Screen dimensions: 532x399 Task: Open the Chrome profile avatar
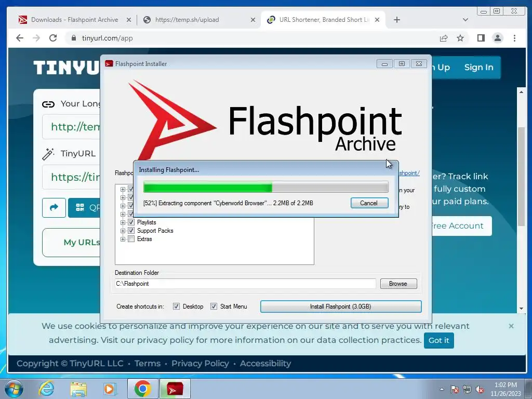coord(498,38)
